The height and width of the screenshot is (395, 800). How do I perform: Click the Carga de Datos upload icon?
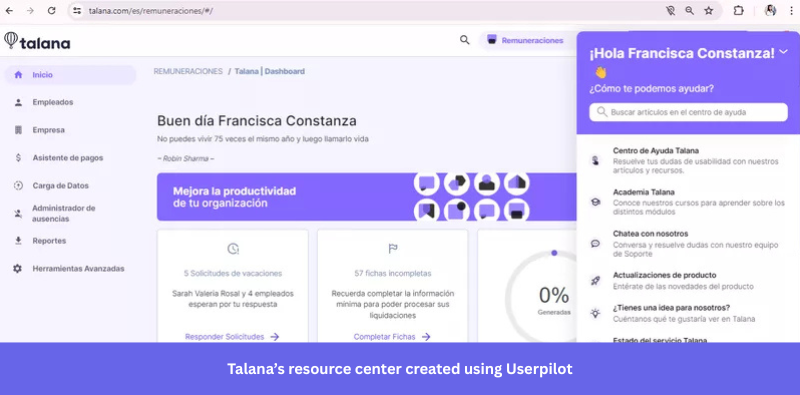[x=18, y=186]
